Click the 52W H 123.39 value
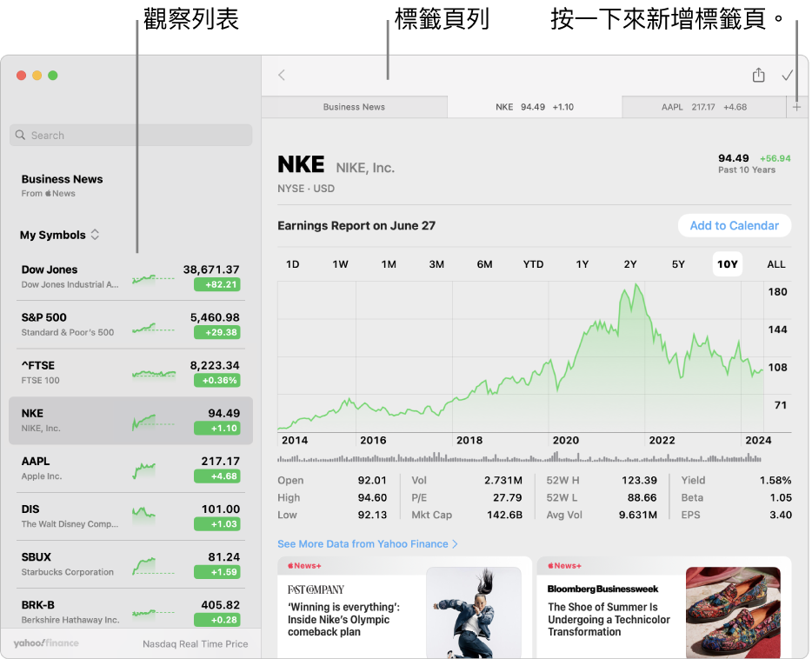The height and width of the screenshot is (659, 812). (639, 481)
